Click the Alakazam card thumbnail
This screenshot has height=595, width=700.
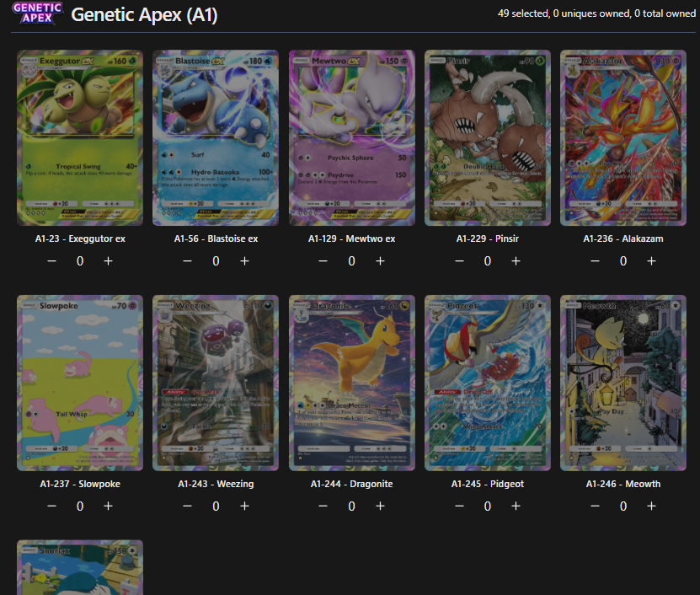pyautogui.click(x=623, y=137)
